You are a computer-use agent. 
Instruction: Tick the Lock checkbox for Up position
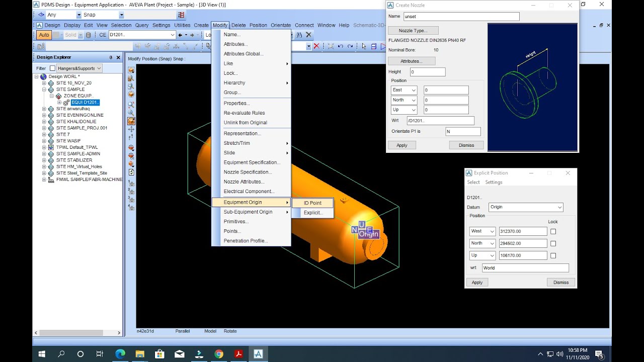(x=553, y=255)
